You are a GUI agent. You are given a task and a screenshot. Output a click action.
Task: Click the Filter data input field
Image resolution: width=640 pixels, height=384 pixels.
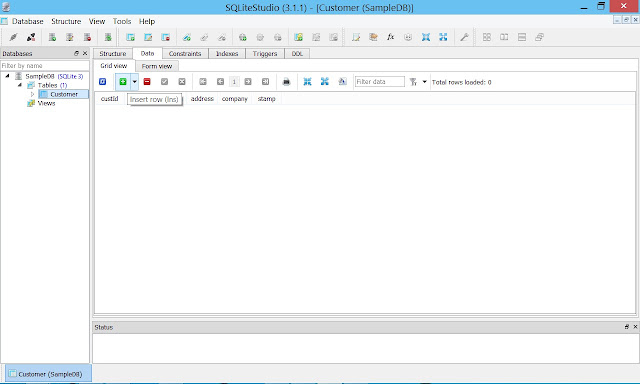[380, 82]
